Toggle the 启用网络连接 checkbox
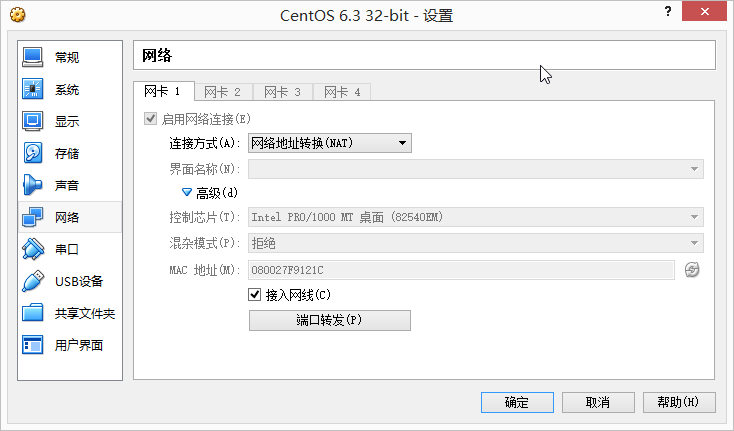Screen dimensions: 734x431 click(152, 119)
